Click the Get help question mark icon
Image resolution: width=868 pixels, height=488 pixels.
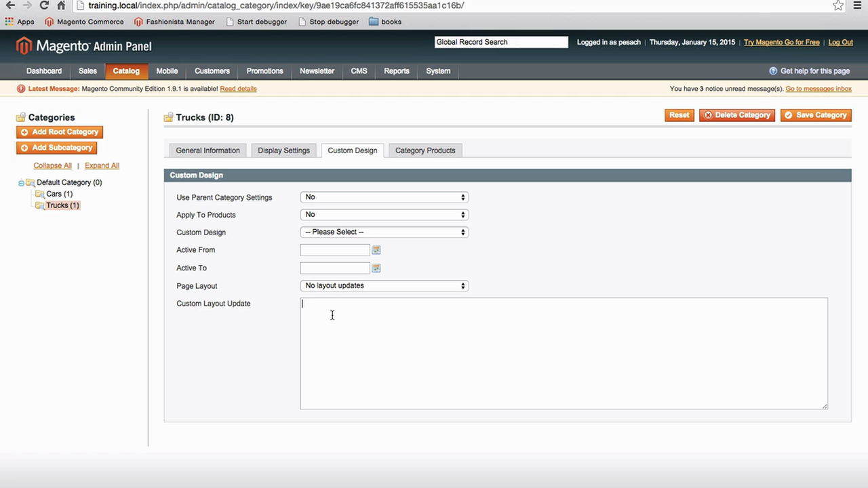[x=773, y=70]
